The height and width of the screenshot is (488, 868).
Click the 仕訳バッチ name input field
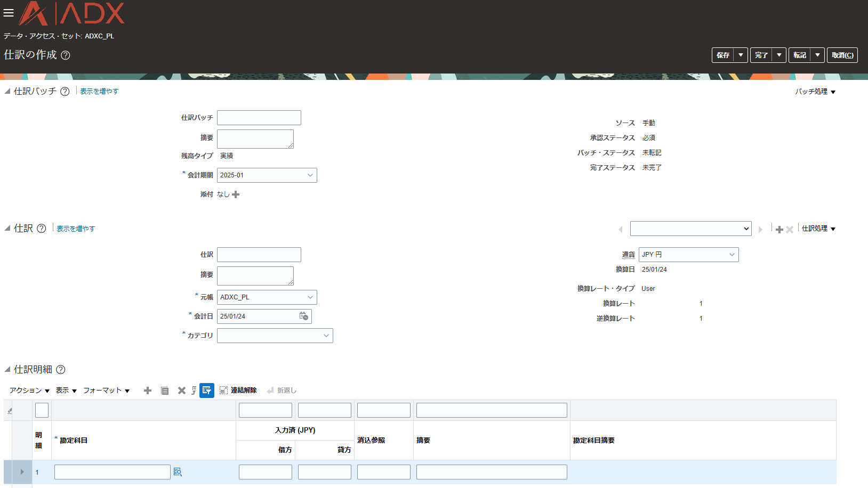(x=259, y=118)
